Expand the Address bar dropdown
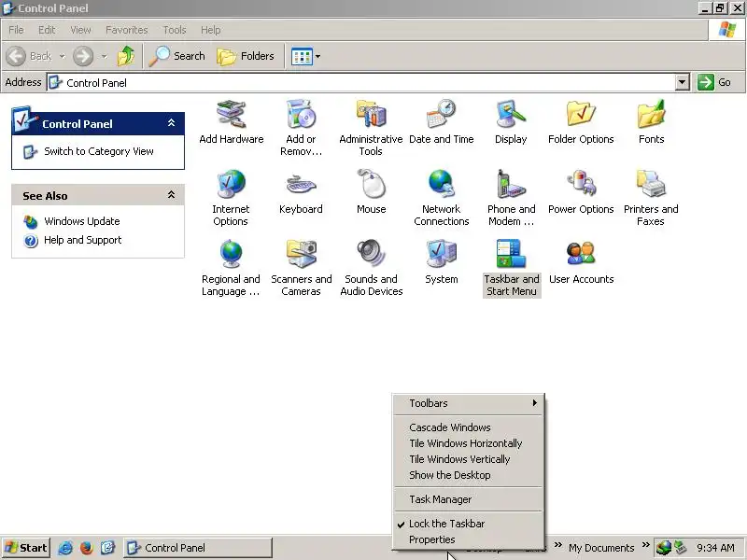The width and height of the screenshot is (747, 560). pyautogui.click(x=683, y=82)
